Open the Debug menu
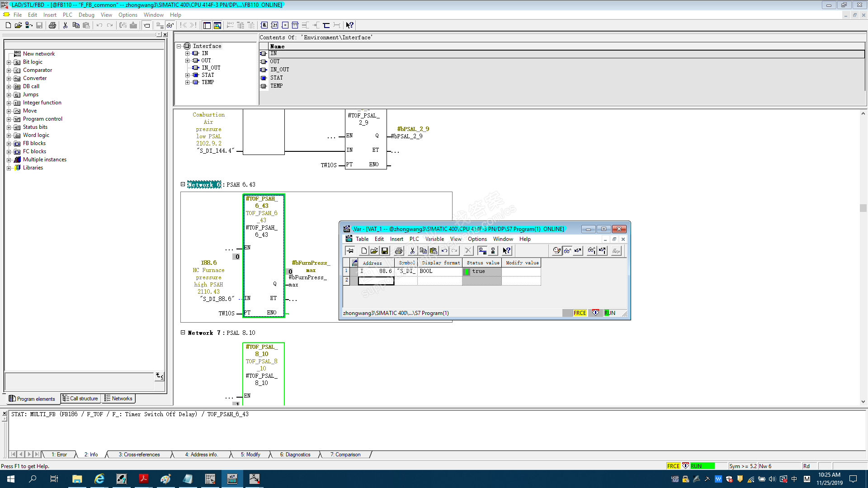The width and height of the screenshot is (868, 488). pos(86,15)
